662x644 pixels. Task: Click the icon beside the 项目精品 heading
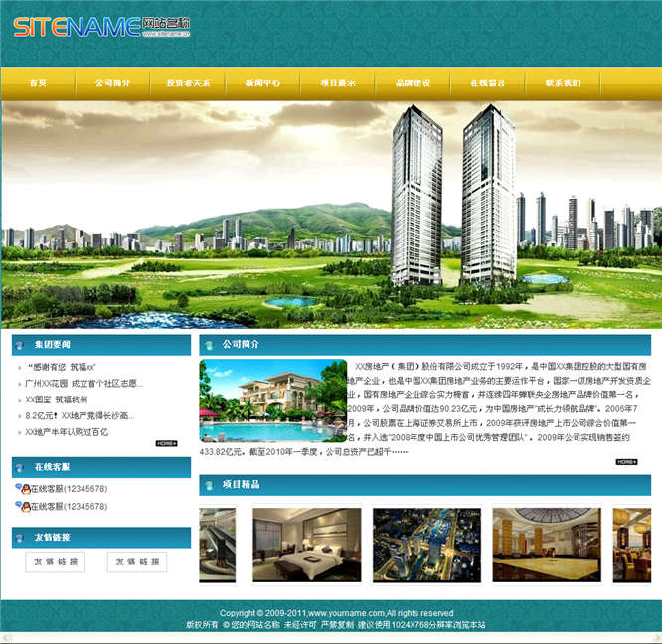point(209,486)
